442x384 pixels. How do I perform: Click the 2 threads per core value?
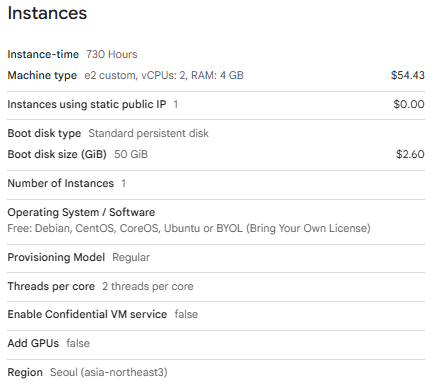click(x=148, y=286)
